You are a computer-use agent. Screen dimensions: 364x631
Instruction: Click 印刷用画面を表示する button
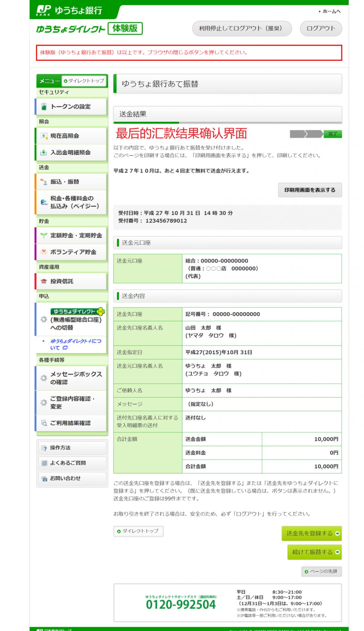pos(310,190)
